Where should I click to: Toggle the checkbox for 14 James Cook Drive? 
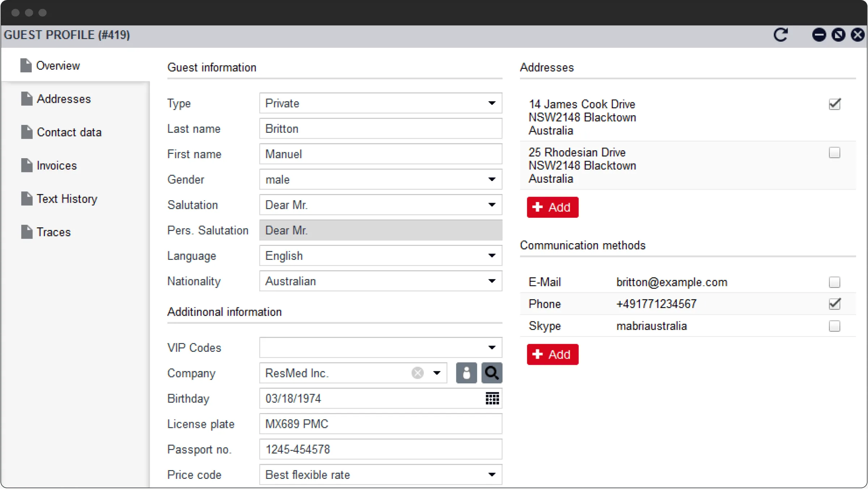point(834,104)
